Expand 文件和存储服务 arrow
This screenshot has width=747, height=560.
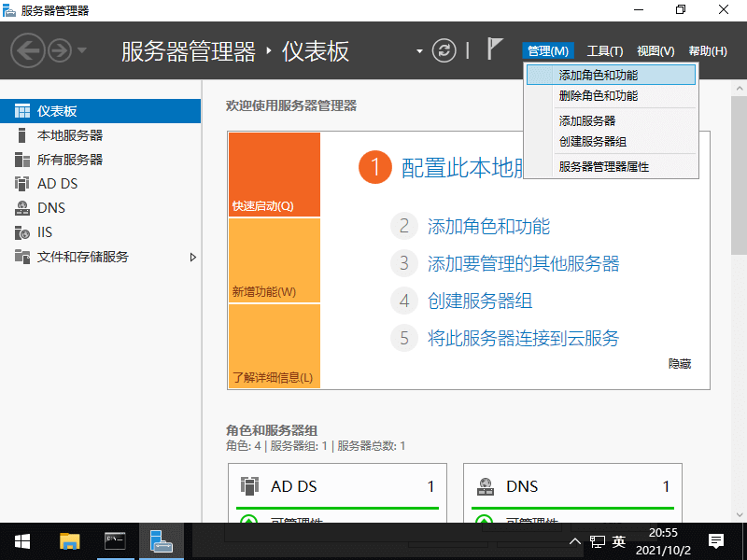click(x=192, y=258)
